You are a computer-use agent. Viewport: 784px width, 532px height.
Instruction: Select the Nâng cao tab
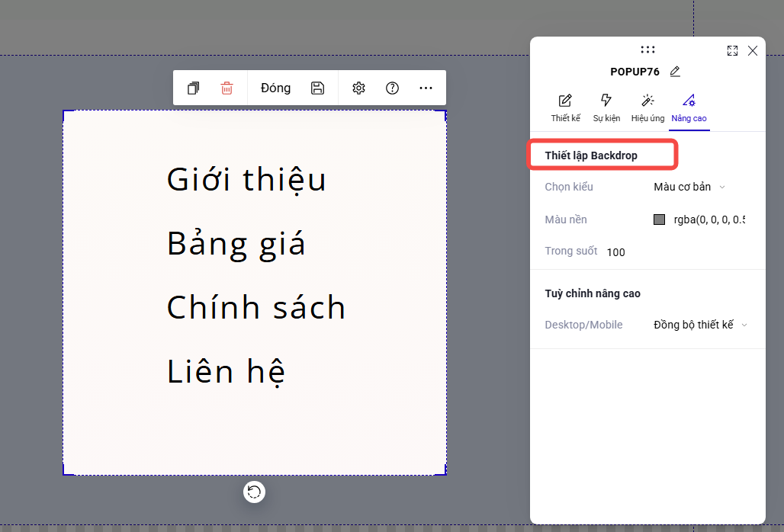click(x=689, y=108)
